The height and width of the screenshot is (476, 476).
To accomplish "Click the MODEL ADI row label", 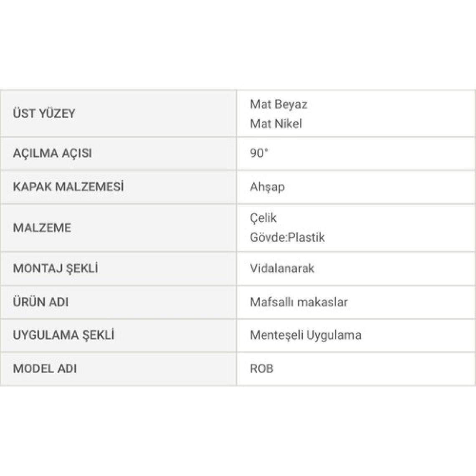I will (45, 369).
